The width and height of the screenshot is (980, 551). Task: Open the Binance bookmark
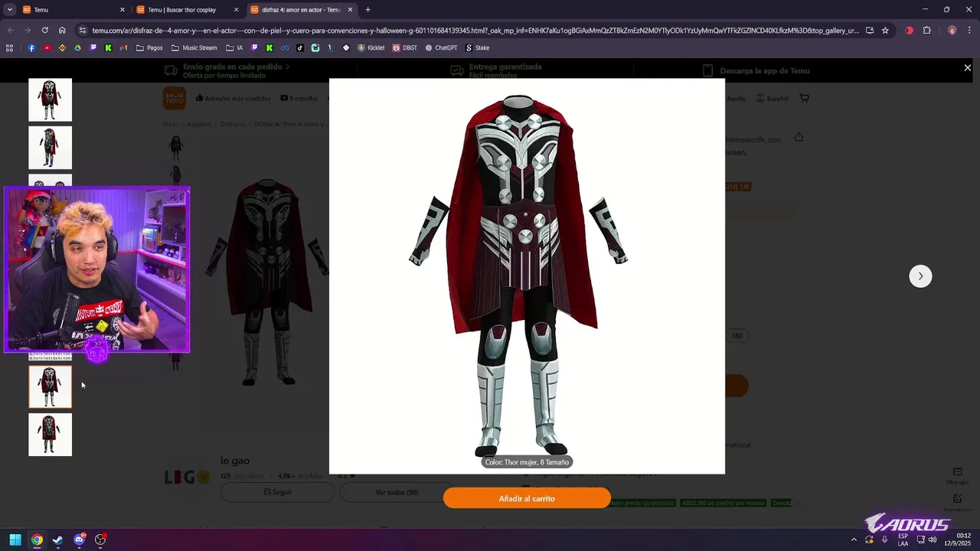[62, 47]
